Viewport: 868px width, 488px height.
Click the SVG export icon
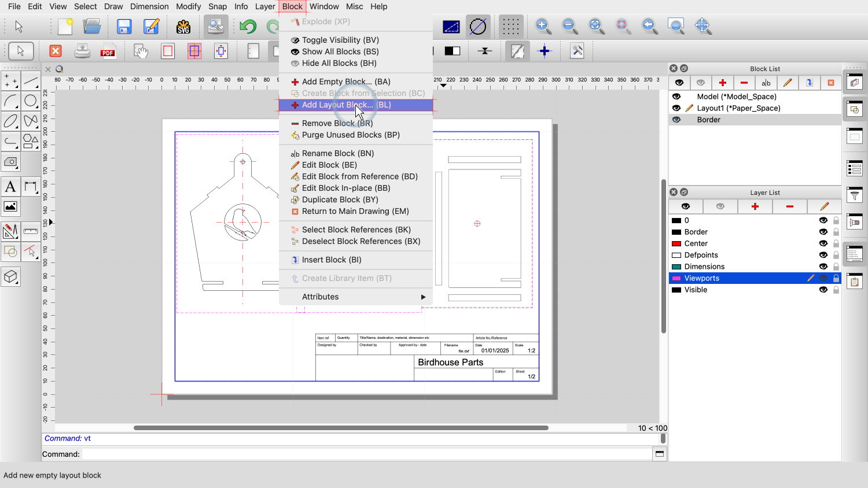(x=183, y=27)
